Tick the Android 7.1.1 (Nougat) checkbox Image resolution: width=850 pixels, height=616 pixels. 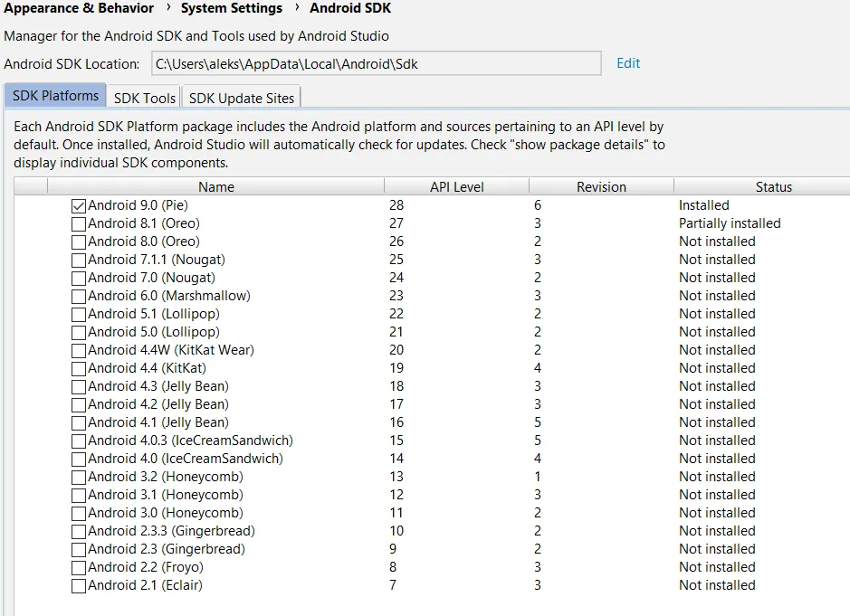(79, 260)
